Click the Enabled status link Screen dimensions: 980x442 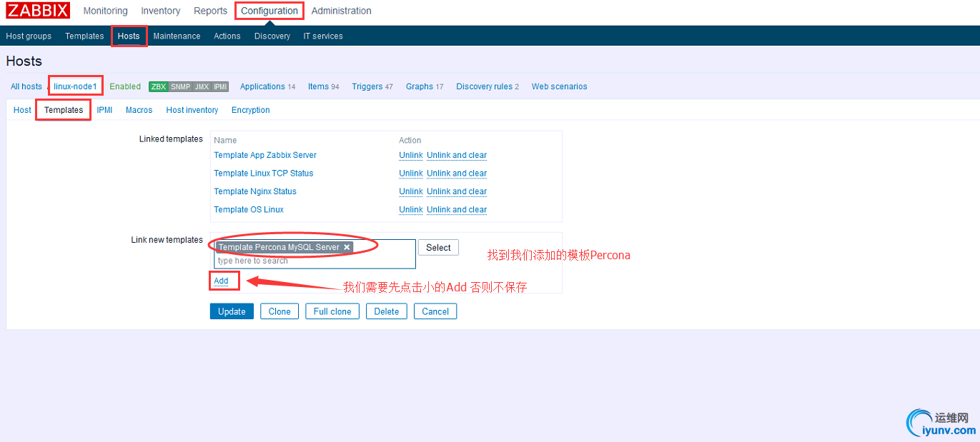[125, 86]
